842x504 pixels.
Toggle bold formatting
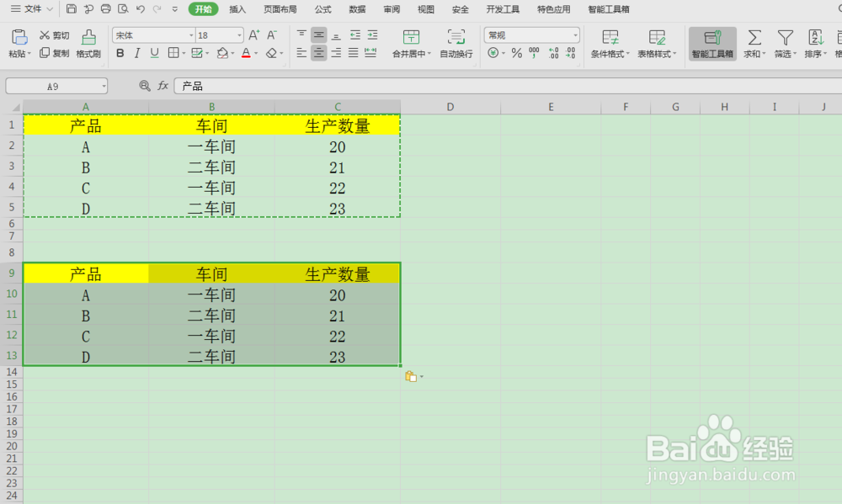pos(120,53)
